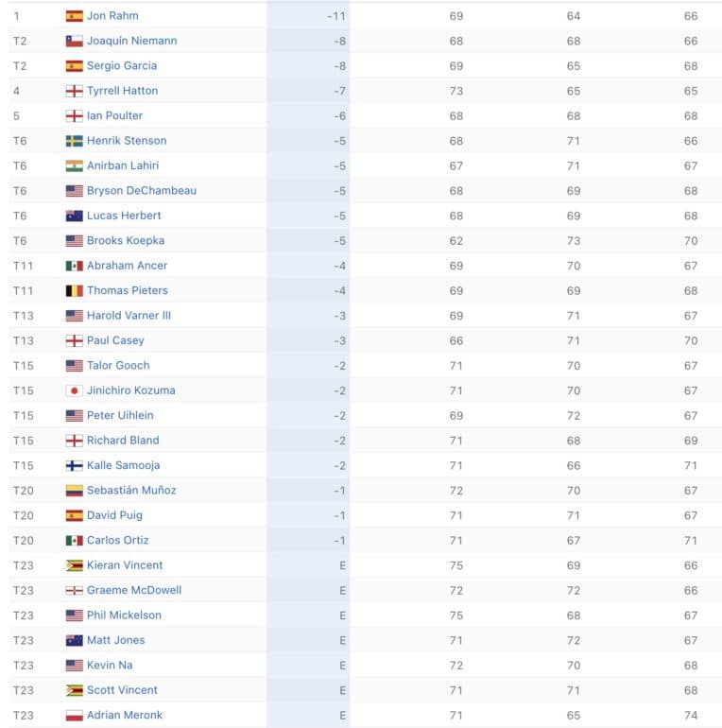Click Zimbabwe flag beside Kieran Vincent

(x=75, y=565)
